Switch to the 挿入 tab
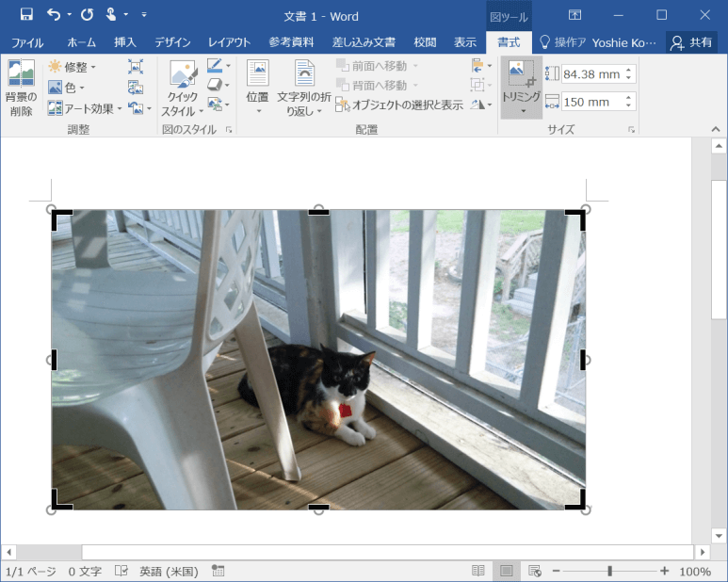This screenshot has width=728, height=582. pyautogui.click(x=125, y=42)
